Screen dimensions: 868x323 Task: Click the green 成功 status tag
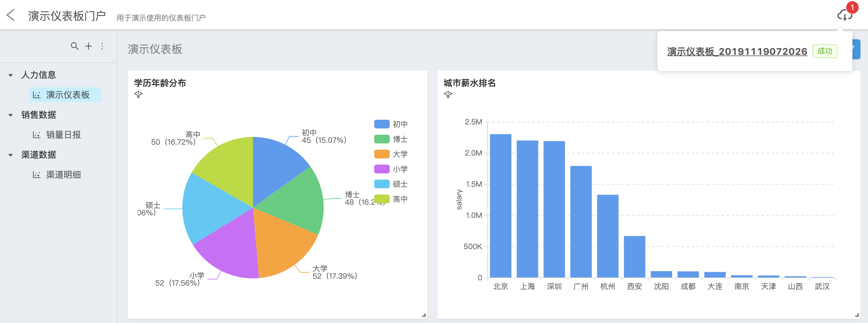pyautogui.click(x=824, y=51)
